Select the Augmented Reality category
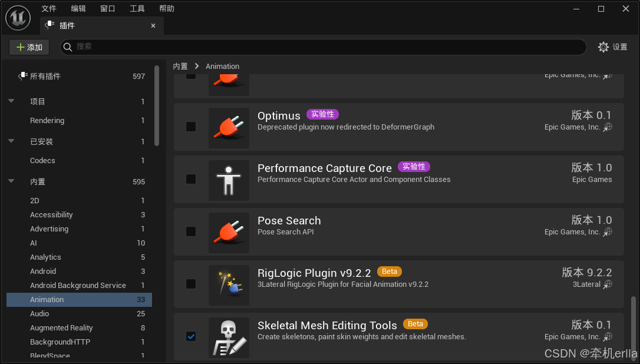 [x=79, y=327]
